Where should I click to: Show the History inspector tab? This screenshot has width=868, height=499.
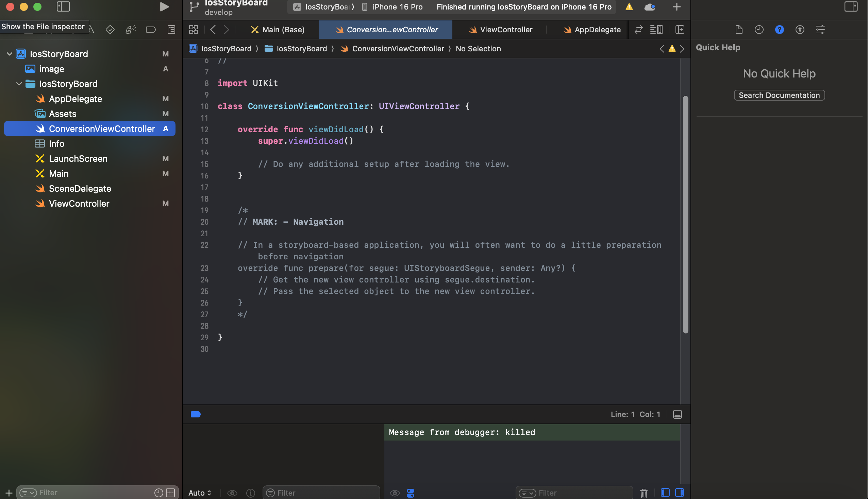[759, 30]
